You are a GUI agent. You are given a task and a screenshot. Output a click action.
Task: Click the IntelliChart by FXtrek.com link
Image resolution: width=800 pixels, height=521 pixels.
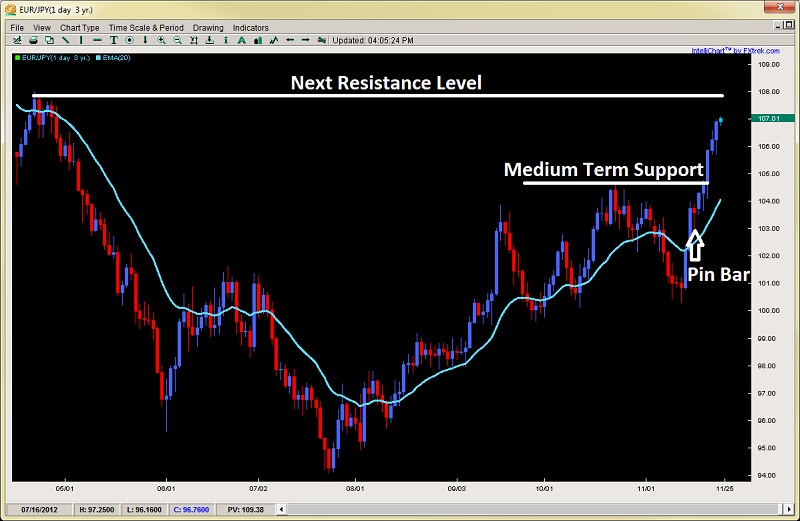[735, 51]
